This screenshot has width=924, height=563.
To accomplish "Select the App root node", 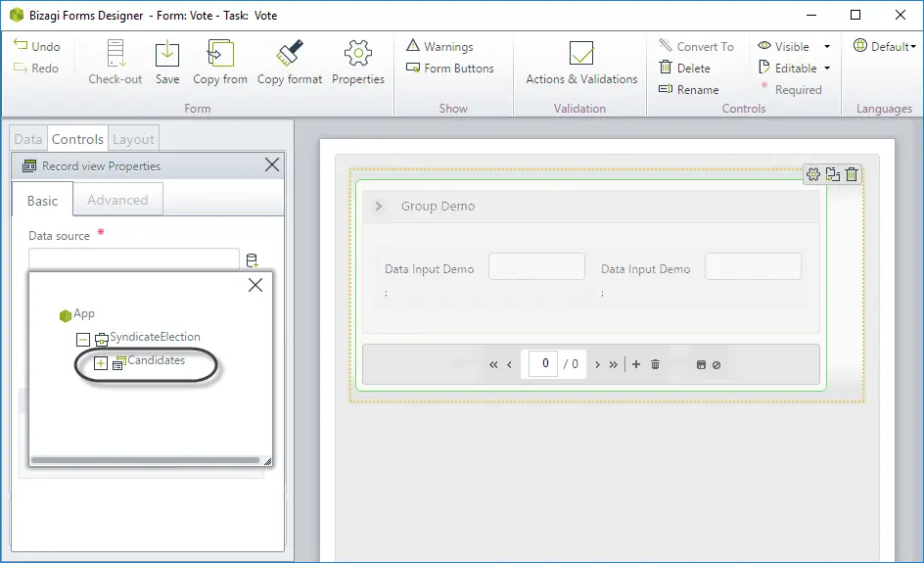I will [x=77, y=314].
